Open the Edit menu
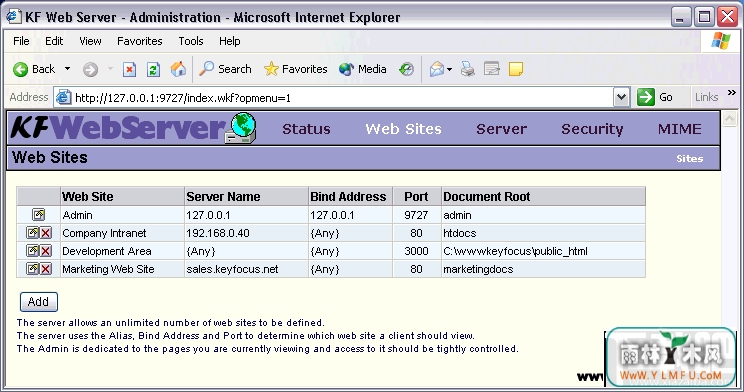The width and height of the screenshot is (744, 392). click(x=54, y=41)
